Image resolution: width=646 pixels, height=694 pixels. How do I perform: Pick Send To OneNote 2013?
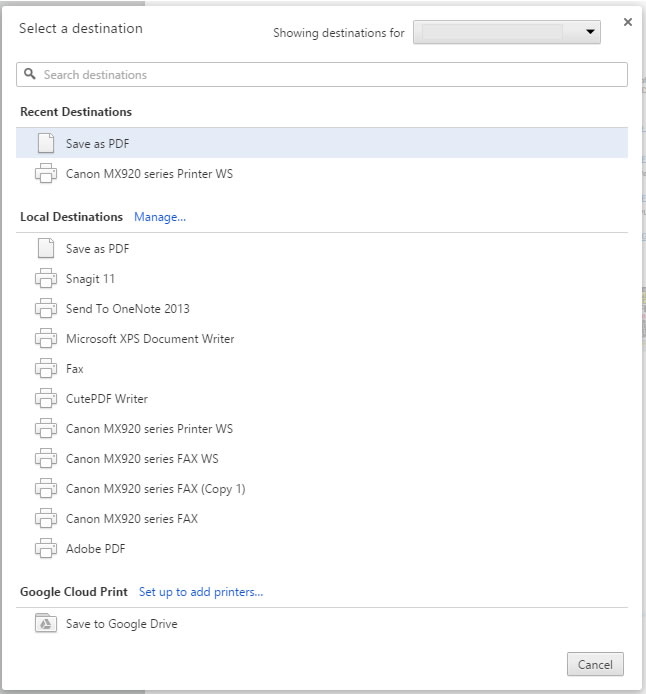pyautogui.click(x=322, y=308)
